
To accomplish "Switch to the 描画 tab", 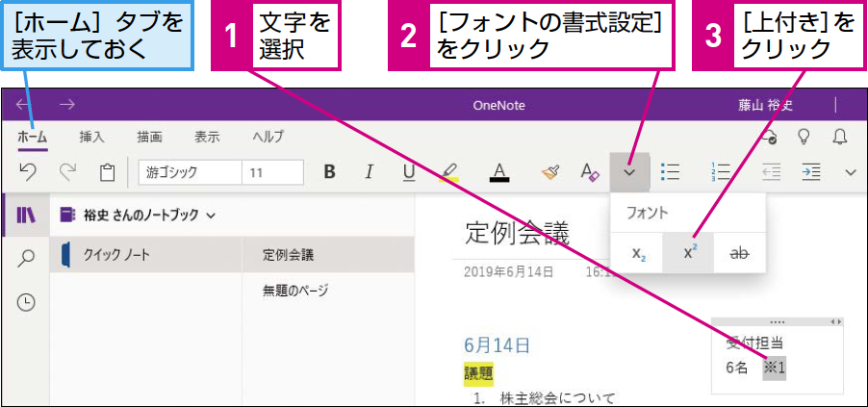I will (149, 138).
